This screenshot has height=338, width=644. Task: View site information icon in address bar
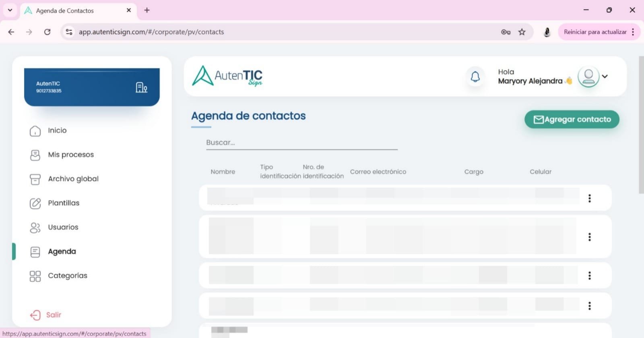[69, 32]
